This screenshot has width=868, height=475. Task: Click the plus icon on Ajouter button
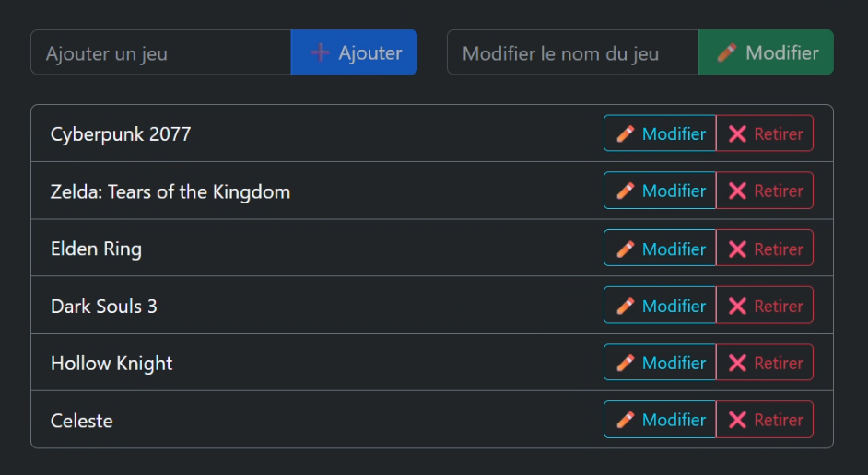click(x=320, y=52)
